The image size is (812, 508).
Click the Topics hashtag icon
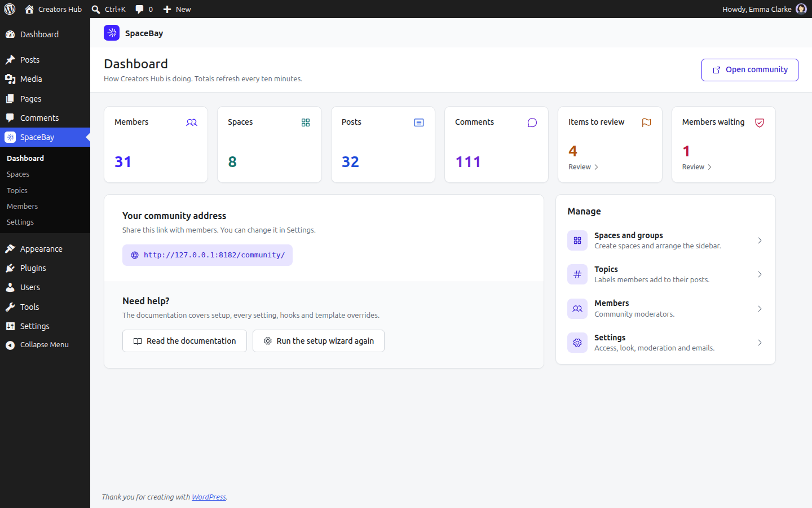(x=577, y=274)
